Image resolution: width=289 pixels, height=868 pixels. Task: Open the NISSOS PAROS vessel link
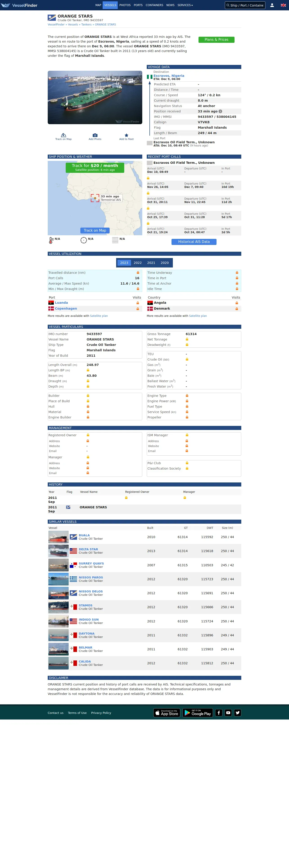(x=91, y=577)
